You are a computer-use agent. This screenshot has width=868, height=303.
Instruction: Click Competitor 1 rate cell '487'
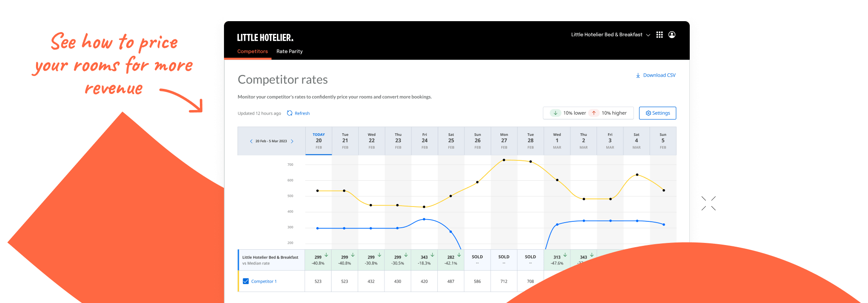point(451,281)
